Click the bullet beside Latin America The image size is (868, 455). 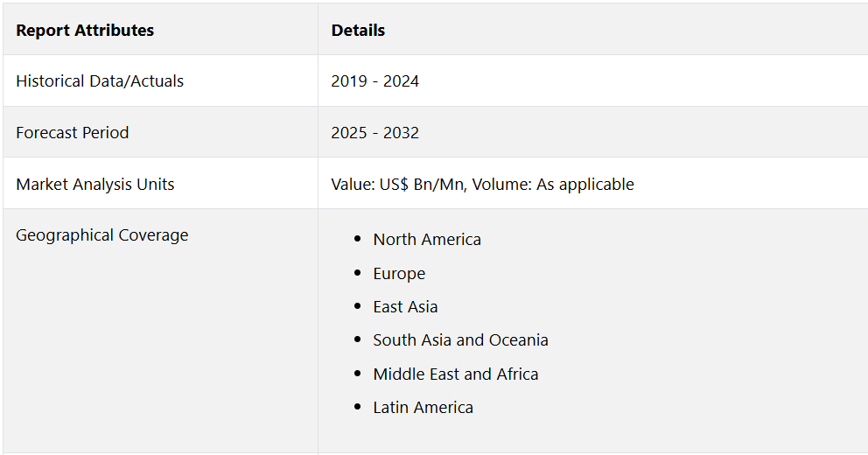tap(358, 407)
